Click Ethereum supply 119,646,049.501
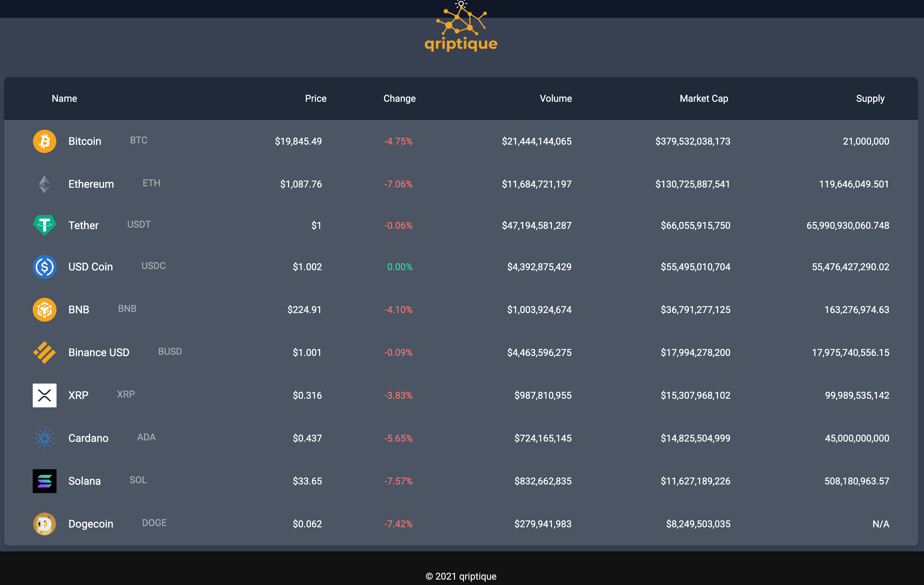 pos(854,184)
